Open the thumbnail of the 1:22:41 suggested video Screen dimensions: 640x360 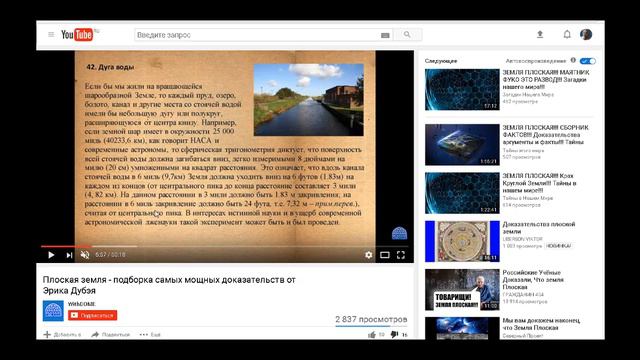point(462,193)
